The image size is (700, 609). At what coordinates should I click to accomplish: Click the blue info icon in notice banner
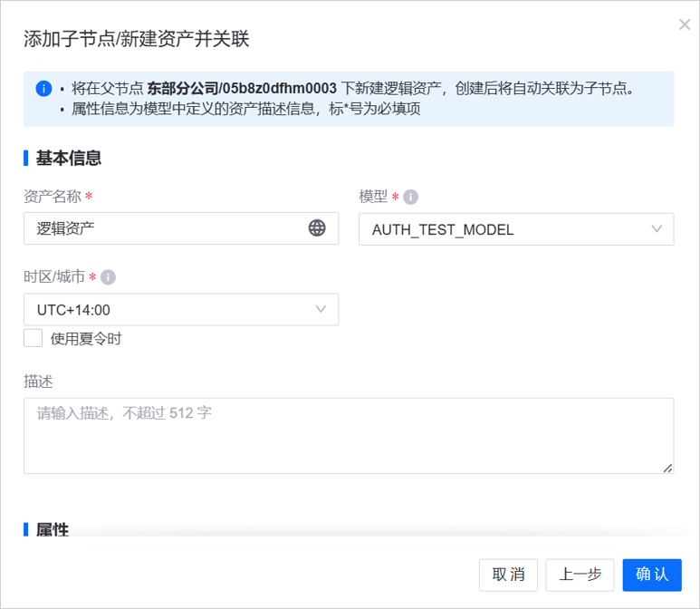[43, 89]
